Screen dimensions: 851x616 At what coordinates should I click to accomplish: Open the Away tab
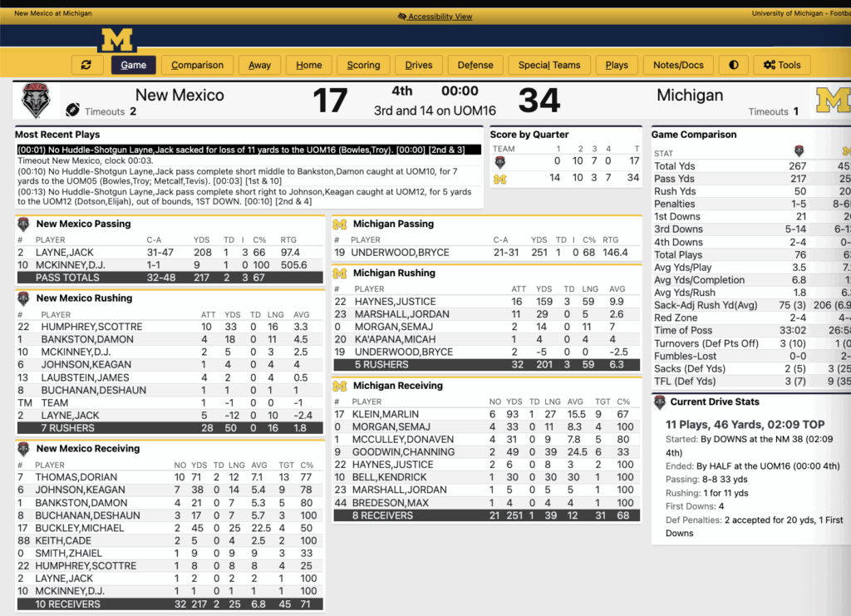click(x=259, y=65)
